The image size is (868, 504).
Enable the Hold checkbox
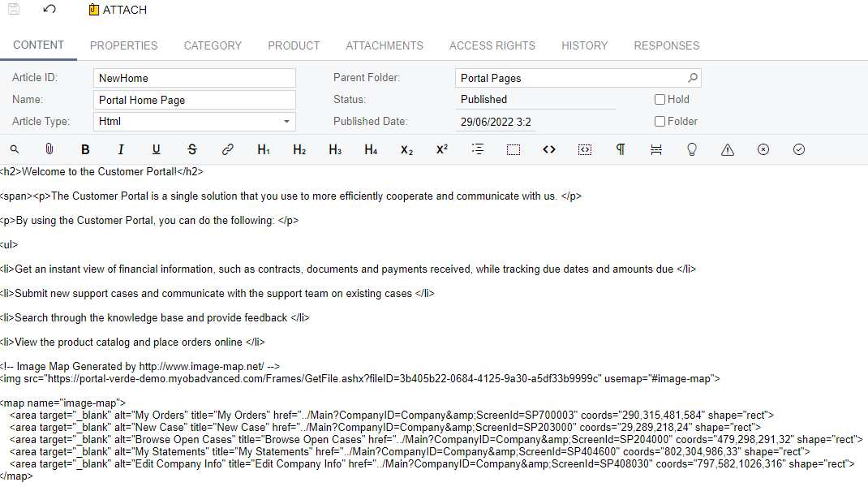point(660,99)
